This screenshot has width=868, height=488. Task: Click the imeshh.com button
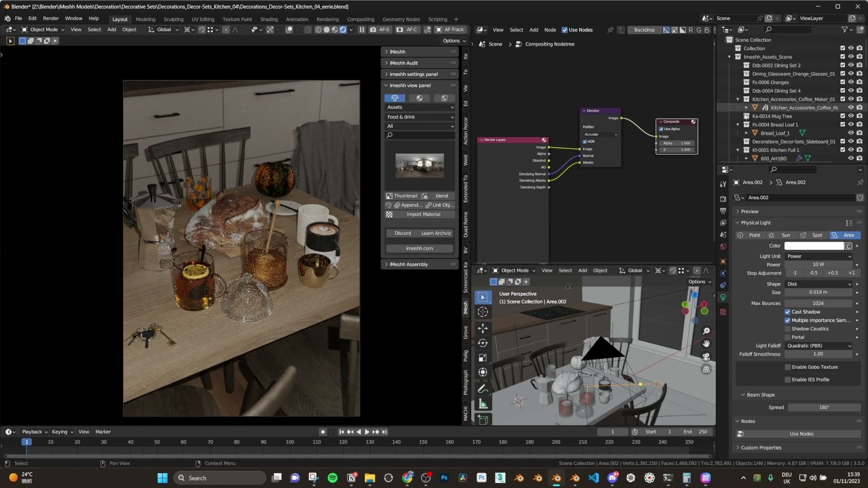point(420,249)
